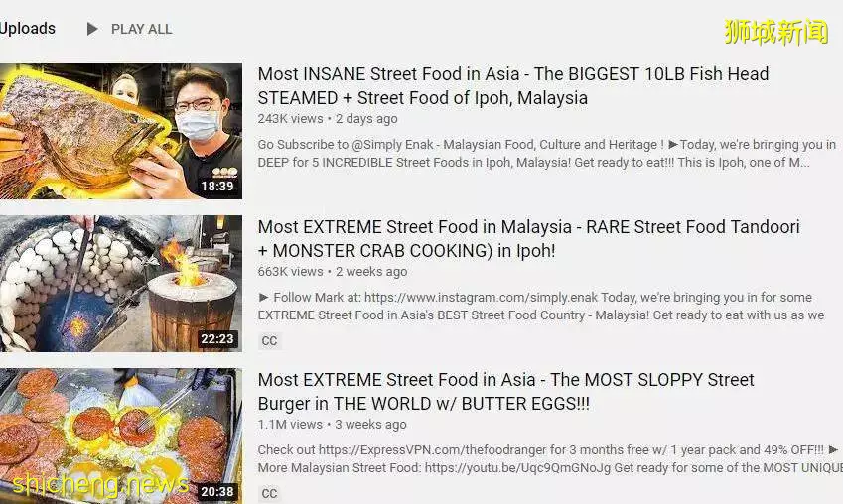The width and height of the screenshot is (843, 504).
Task: Open the giant fish head video thumbnail
Action: 121,131
